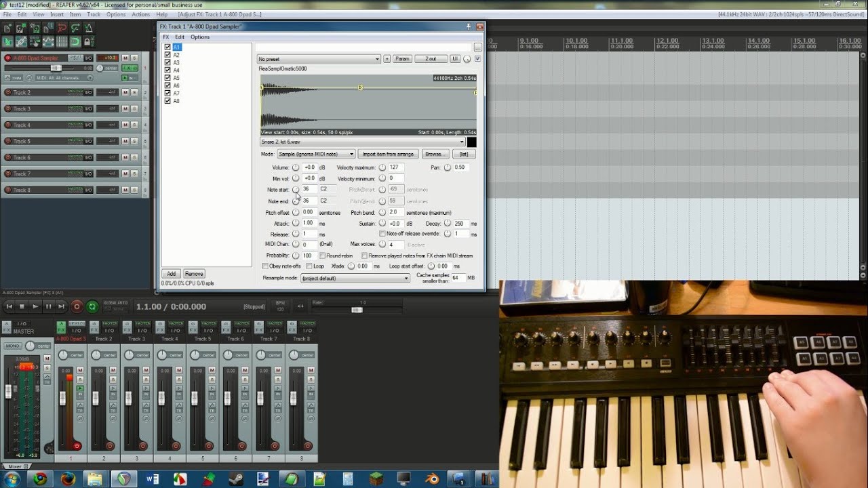The image size is (868, 488).
Task: Toggle the locking padlock toolbar icon
Action: pos(90,42)
